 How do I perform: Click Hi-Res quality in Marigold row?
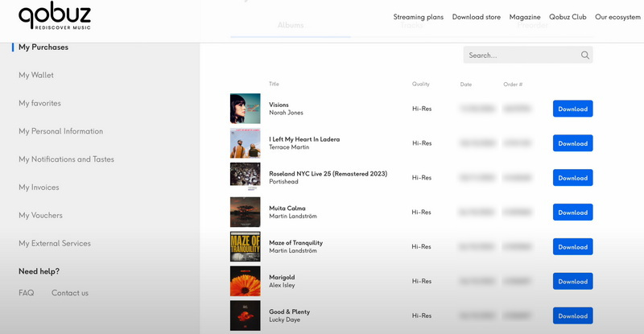coord(421,281)
